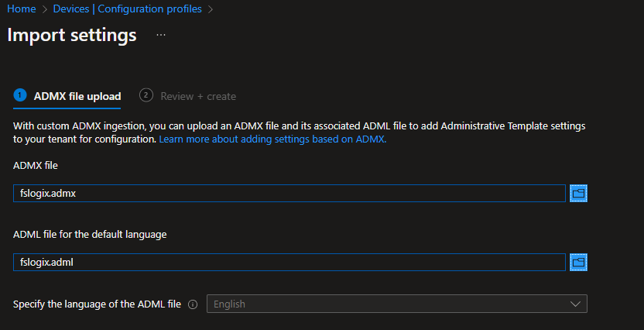Switch to the ADMX file upload tab
This screenshot has width=644, height=330.
pyautogui.click(x=77, y=97)
